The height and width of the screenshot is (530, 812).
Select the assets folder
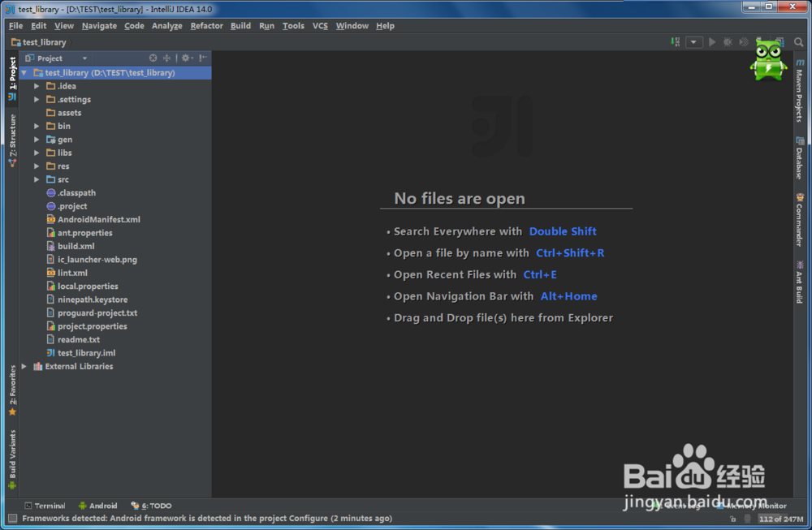coord(63,113)
